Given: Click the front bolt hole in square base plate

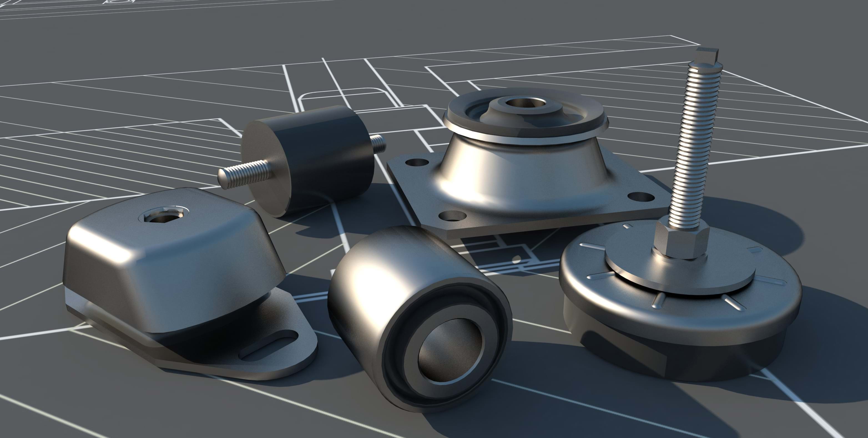Looking at the screenshot, I should (x=453, y=216).
